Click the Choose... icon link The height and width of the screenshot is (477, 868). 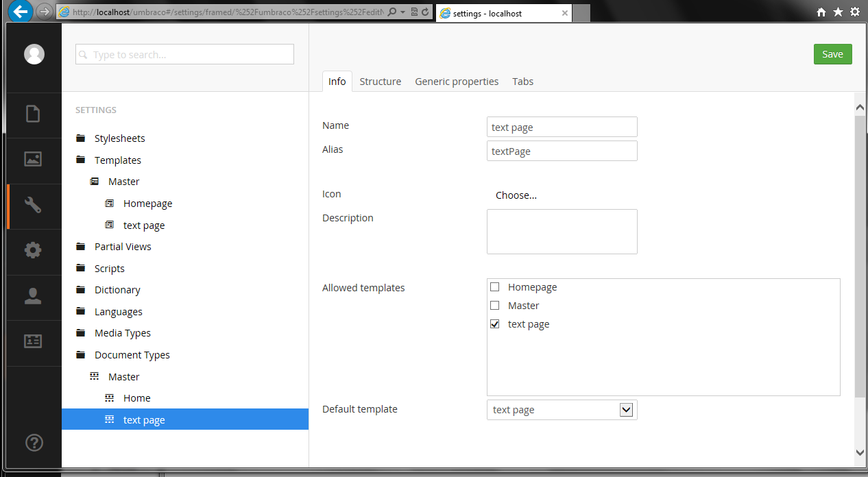pyautogui.click(x=516, y=195)
